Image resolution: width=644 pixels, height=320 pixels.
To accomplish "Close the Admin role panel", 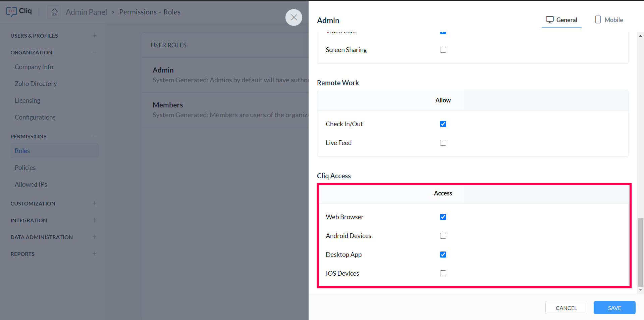I will [294, 17].
